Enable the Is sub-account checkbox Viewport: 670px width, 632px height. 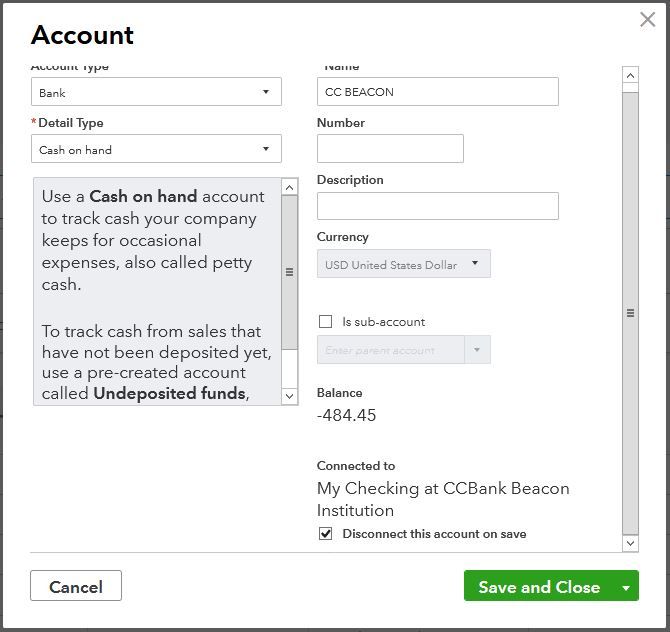pyautogui.click(x=325, y=322)
